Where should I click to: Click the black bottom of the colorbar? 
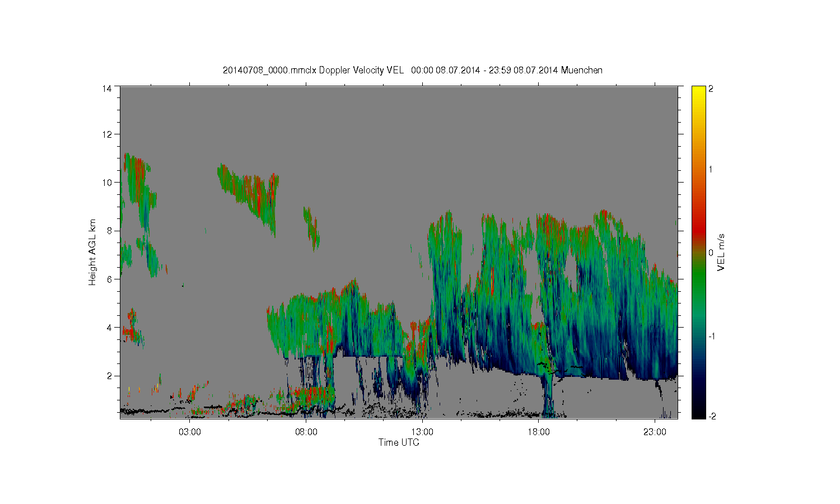point(698,413)
